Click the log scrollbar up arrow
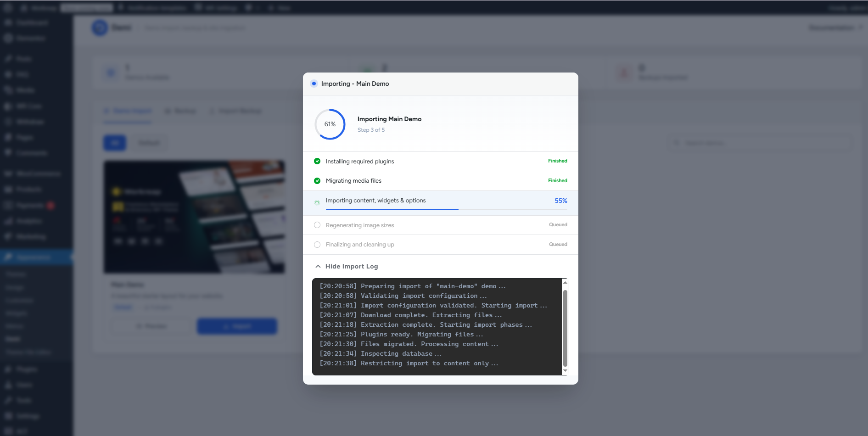Screen dimensions: 868x436 pos(565,283)
